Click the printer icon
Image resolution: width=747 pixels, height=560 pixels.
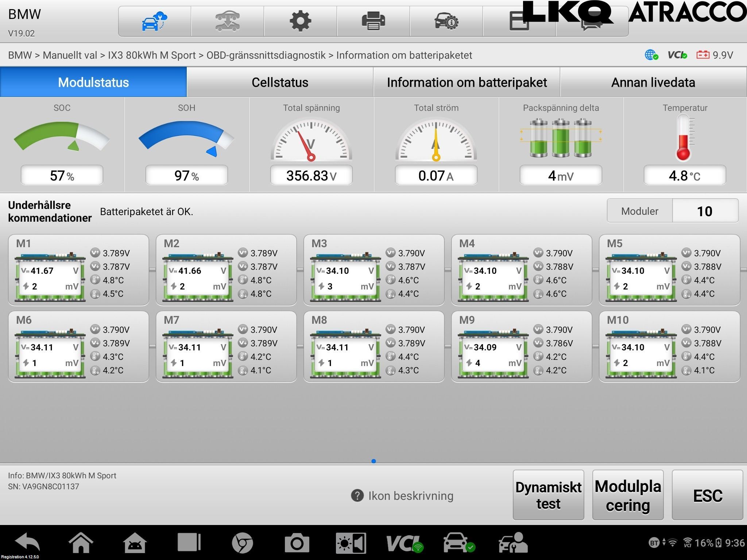pyautogui.click(x=373, y=21)
